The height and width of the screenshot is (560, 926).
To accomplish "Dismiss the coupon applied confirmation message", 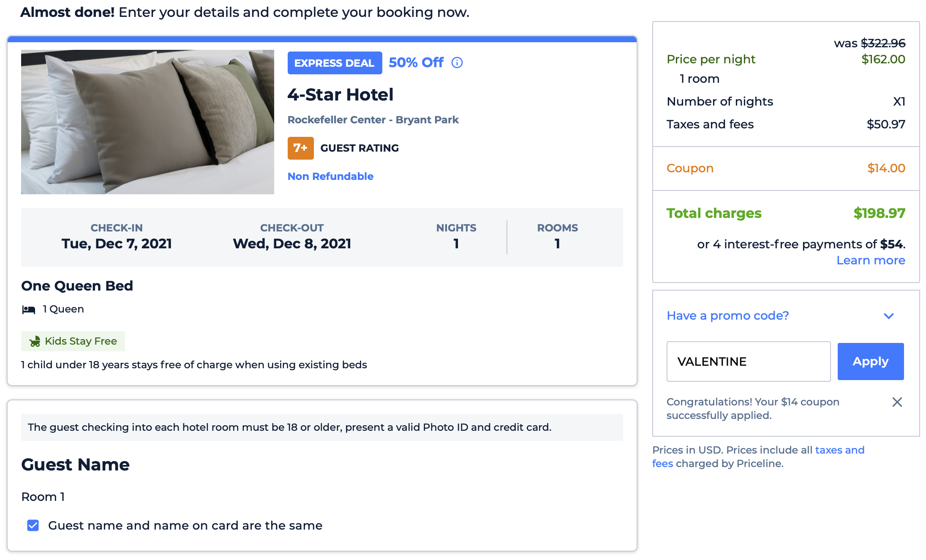I will 897,402.
